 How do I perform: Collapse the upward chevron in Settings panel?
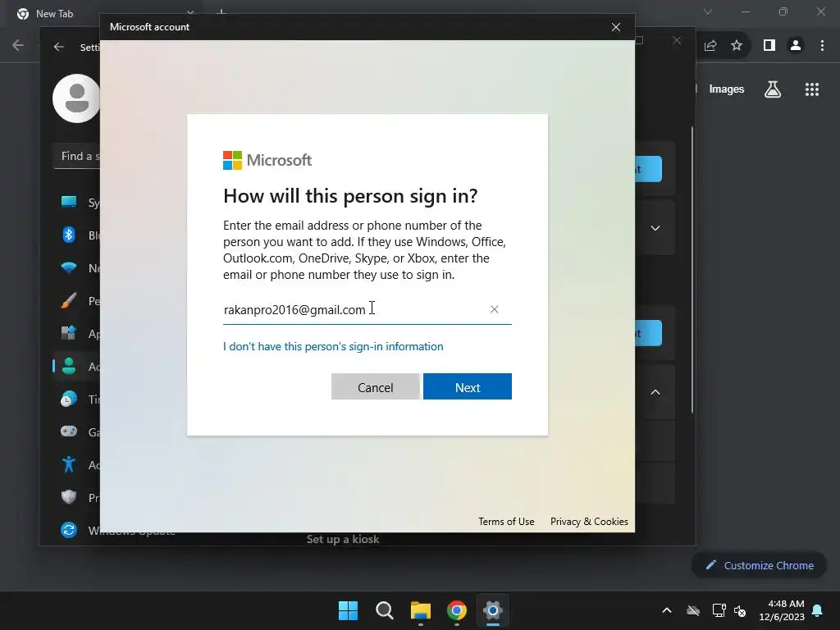655,392
